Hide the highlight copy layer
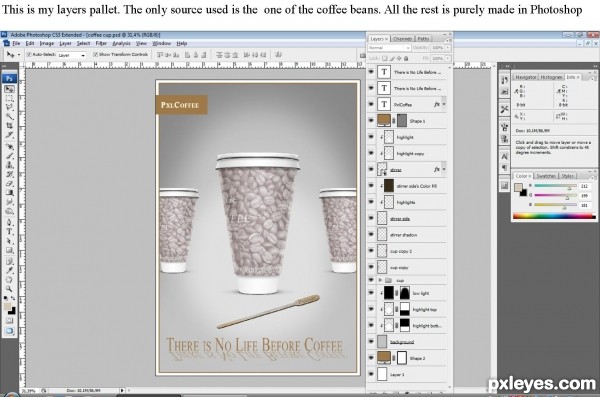 point(371,153)
